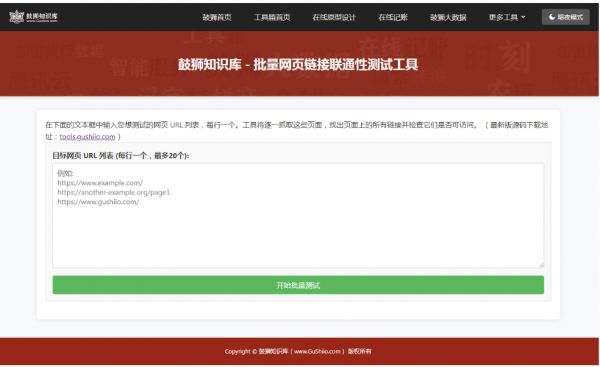Toggle 暗夜模式 dark mode button
The width and height of the screenshot is (600, 367).
point(566,17)
